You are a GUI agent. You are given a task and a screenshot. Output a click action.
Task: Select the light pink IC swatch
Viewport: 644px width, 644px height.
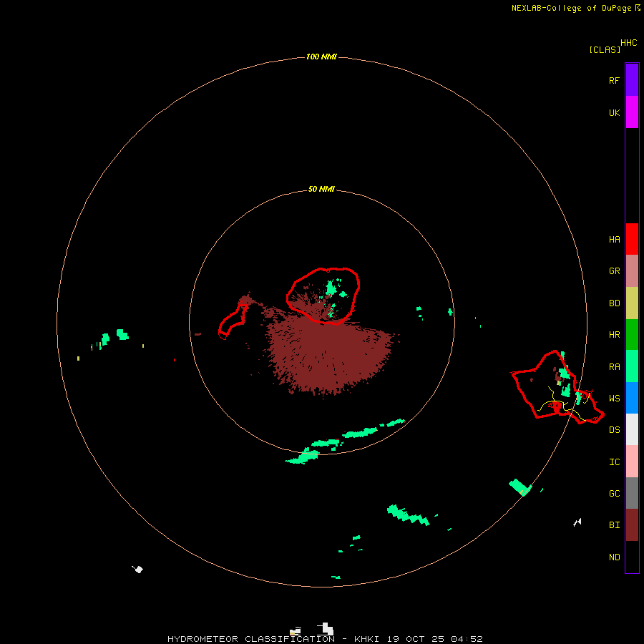[632, 462]
